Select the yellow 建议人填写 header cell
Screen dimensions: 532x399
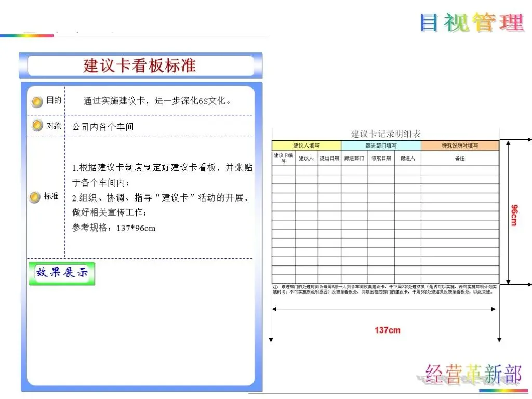point(307,145)
